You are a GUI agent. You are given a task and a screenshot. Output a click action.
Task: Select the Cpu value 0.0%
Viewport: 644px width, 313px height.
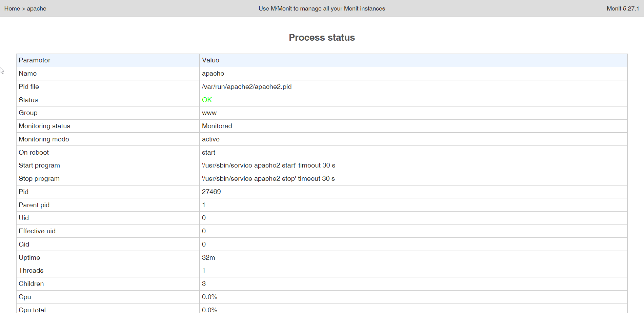coord(209,297)
